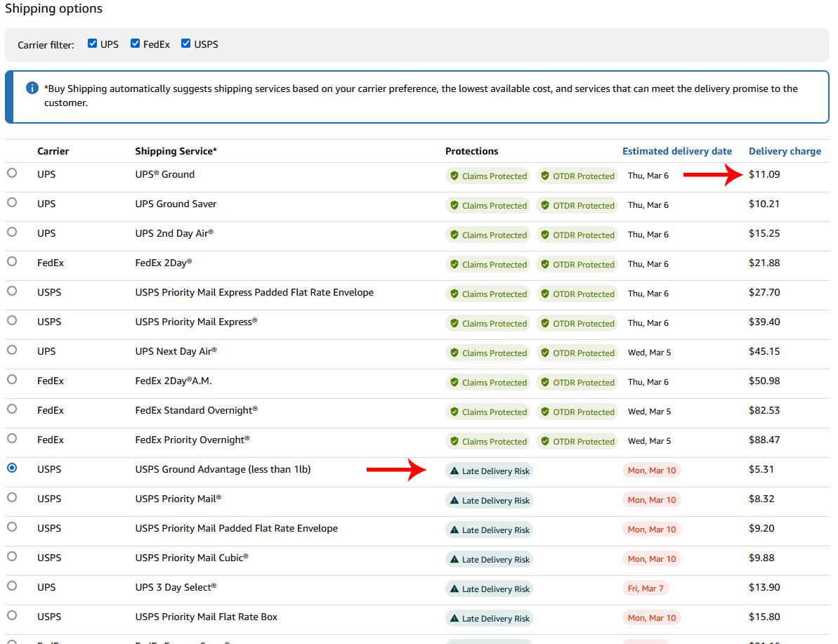The width and height of the screenshot is (838, 644).
Task: Click Claims Protected shield icon for Express Padded Flat Rate Envelope
Action: [x=454, y=294]
